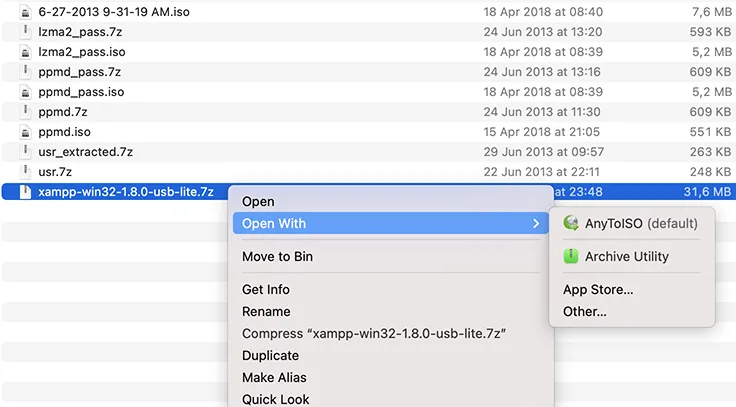Click the ppmd.iso disk image icon
Viewport: 736px width, 407px height.
pos(25,132)
